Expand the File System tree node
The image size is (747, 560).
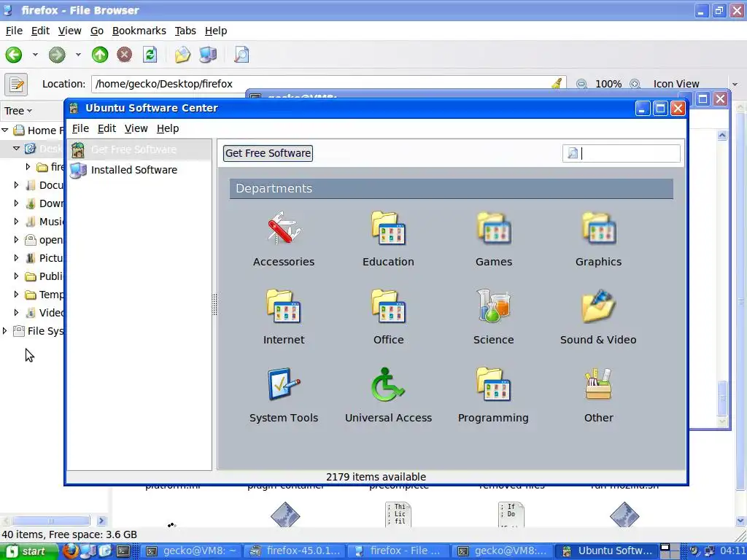(5, 330)
